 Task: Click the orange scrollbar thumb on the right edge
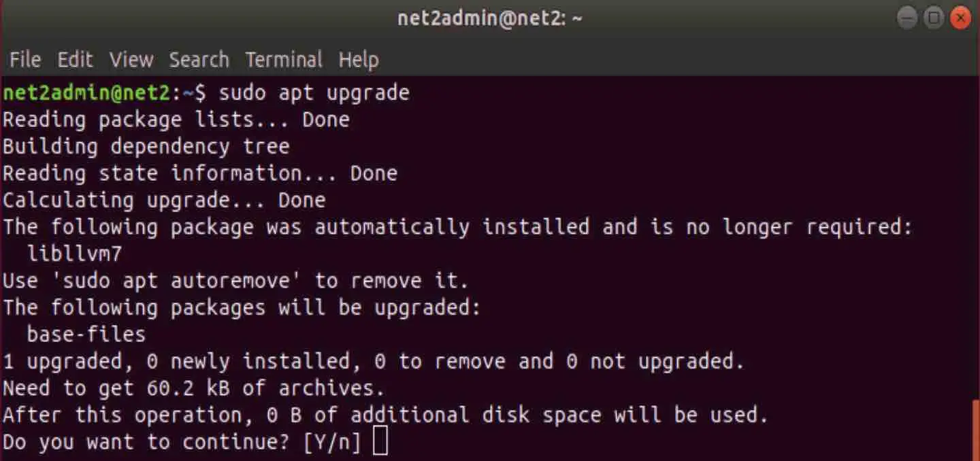click(976, 430)
